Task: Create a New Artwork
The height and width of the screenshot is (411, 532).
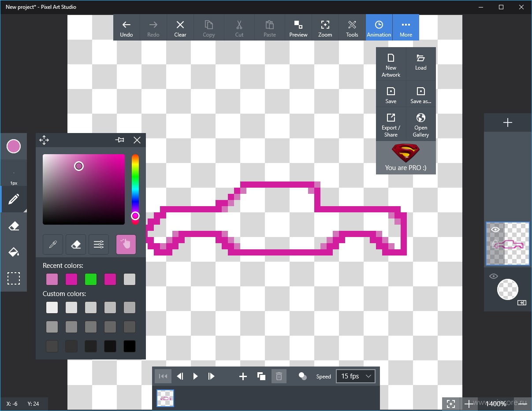Action: (x=391, y=65)
